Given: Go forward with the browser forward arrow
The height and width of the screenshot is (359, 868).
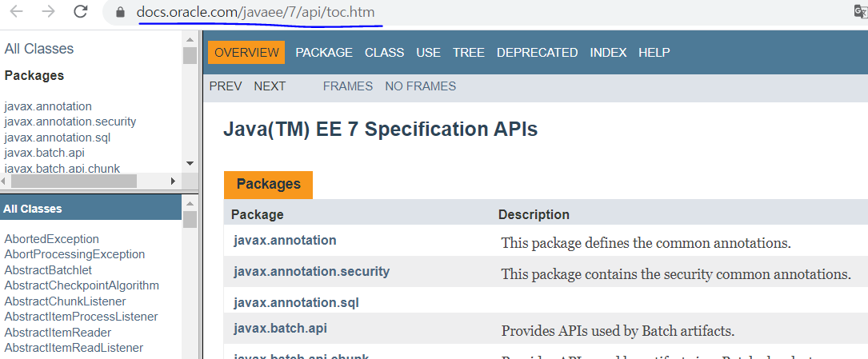Looking at the screenshot, I should 48,12.
